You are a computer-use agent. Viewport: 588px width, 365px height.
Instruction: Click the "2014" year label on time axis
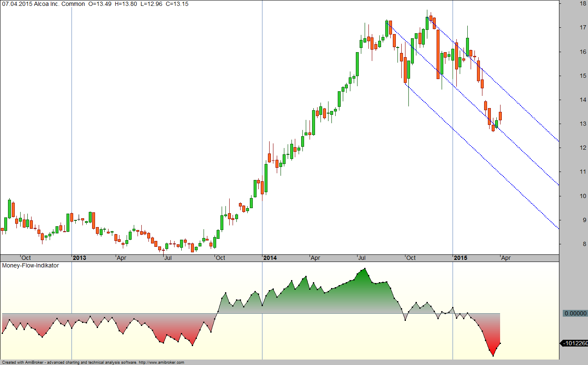270,258
